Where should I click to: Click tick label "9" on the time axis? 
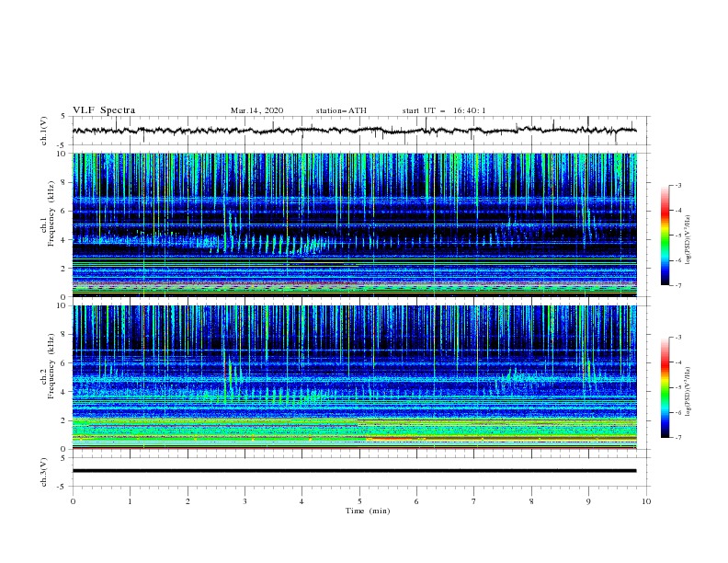[x=588, y=501]
